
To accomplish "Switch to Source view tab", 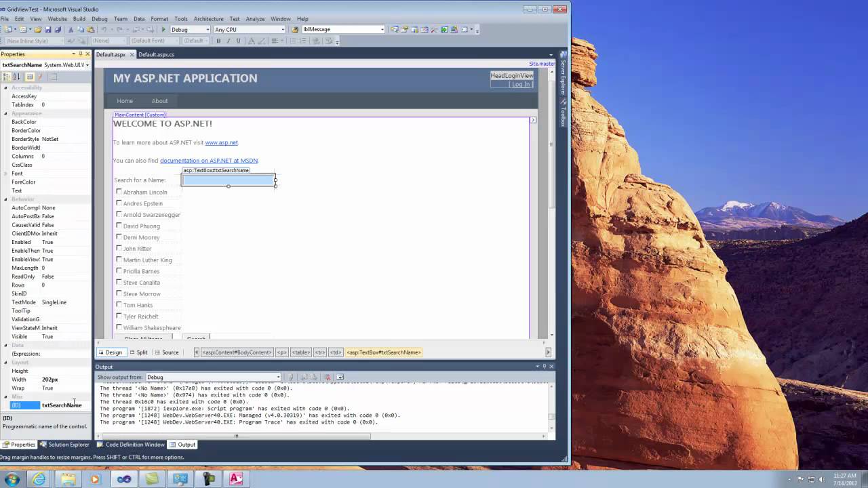I will [166, 352].
